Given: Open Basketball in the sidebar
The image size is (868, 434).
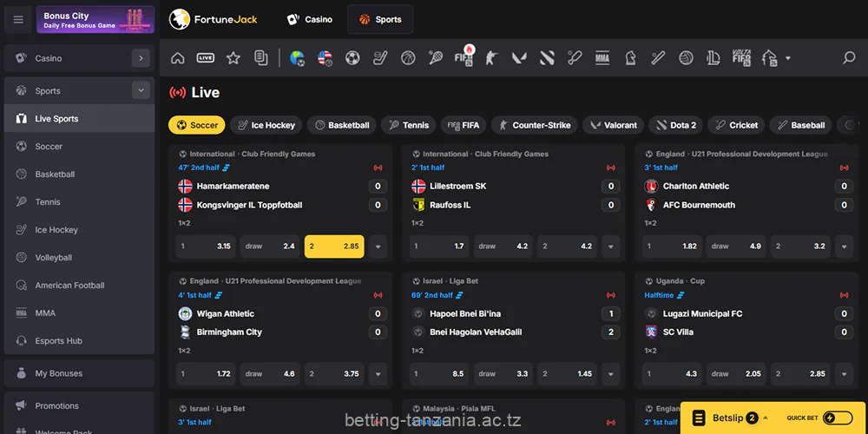Looking at the screenshot, I should (79, 174).
